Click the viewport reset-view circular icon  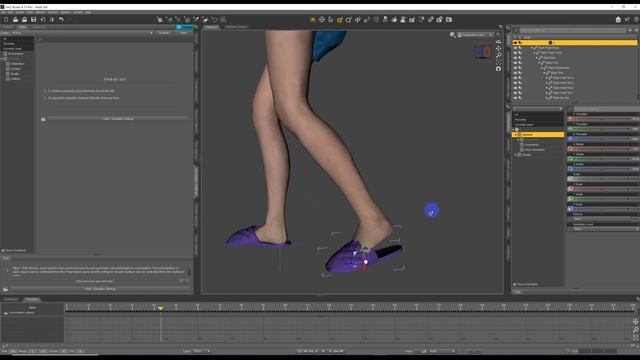point(498,69)
